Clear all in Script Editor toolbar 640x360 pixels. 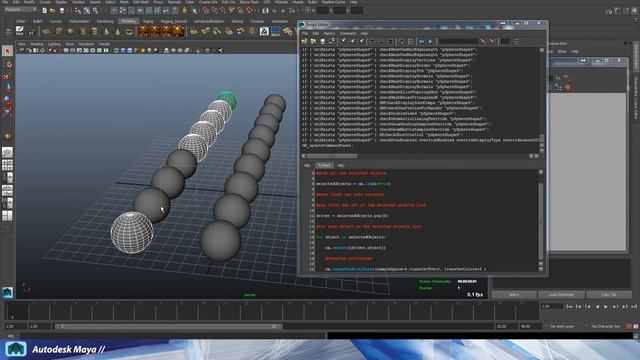[x=362, y=41]
